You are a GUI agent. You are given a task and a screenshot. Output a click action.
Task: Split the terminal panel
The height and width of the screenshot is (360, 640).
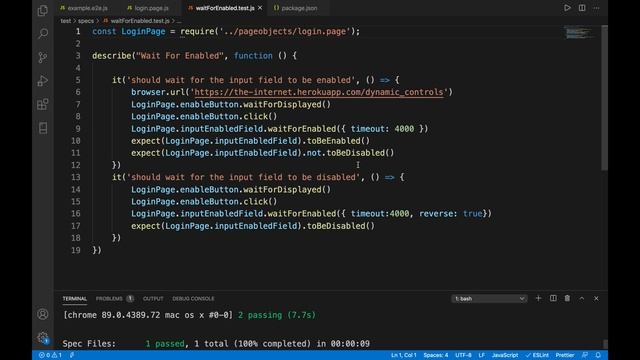click(553, 298)
